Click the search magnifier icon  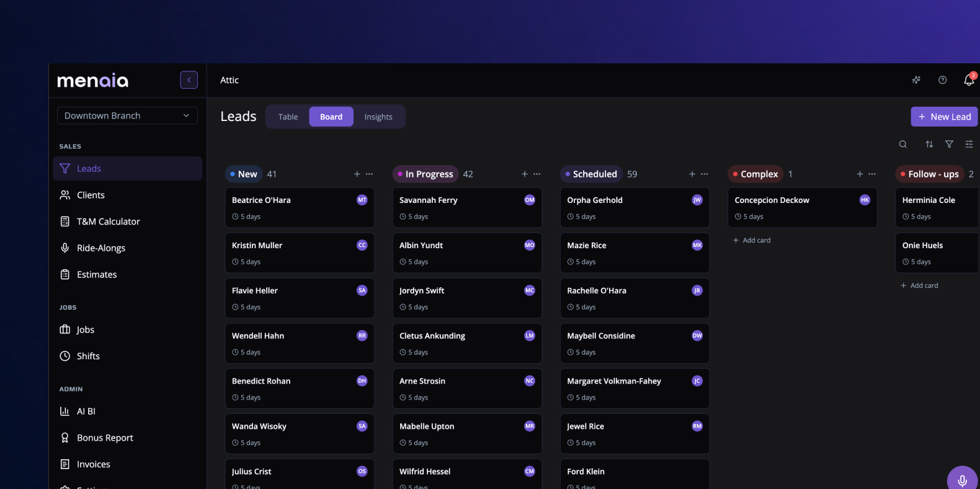point(903,144)
